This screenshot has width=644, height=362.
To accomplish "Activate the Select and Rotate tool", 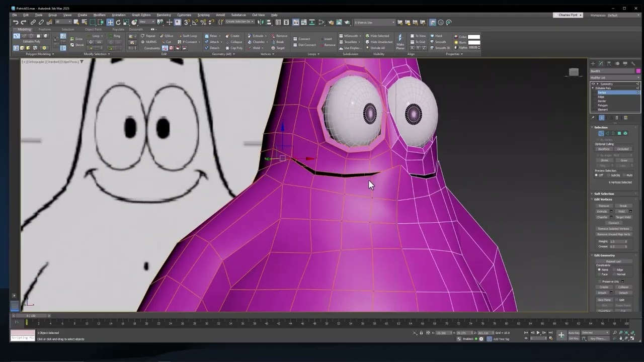I will [118, 22].
